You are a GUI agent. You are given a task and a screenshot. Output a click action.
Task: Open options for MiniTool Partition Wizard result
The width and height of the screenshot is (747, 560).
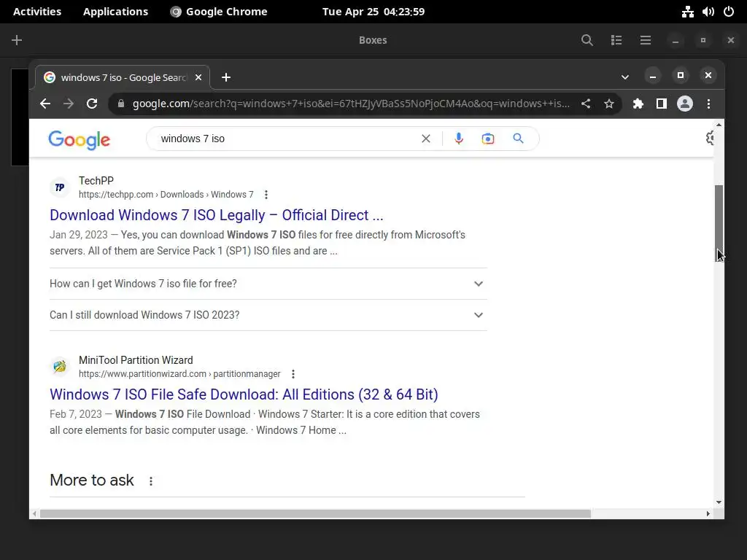[293, 374]
